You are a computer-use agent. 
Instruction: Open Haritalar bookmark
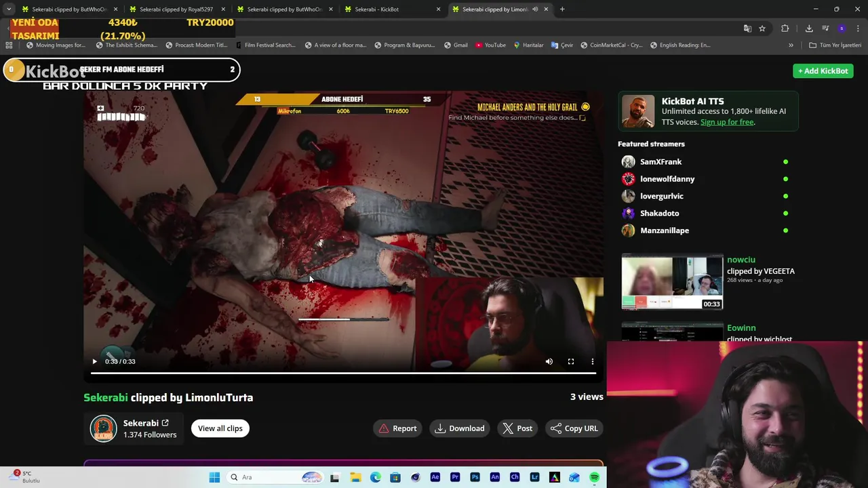click(x=528, y=45)
